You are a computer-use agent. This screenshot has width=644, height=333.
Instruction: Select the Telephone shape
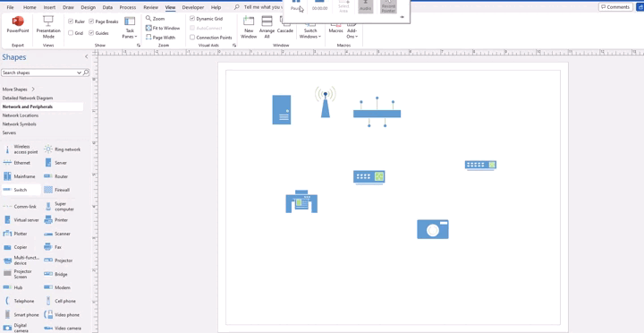[19, 301]
